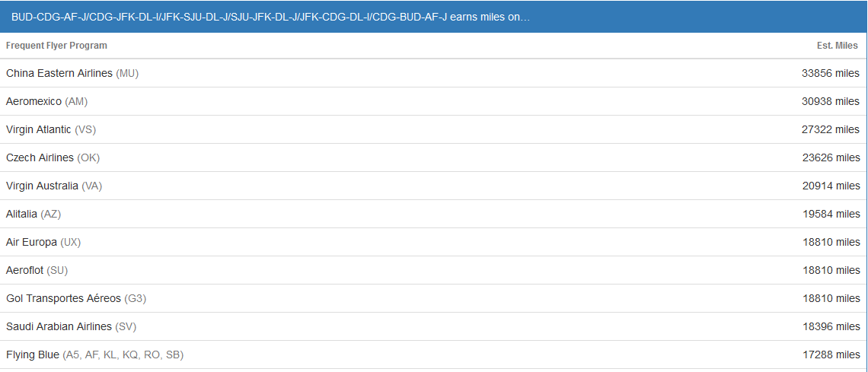Select the Aeromexico (AM) program name

46,101
